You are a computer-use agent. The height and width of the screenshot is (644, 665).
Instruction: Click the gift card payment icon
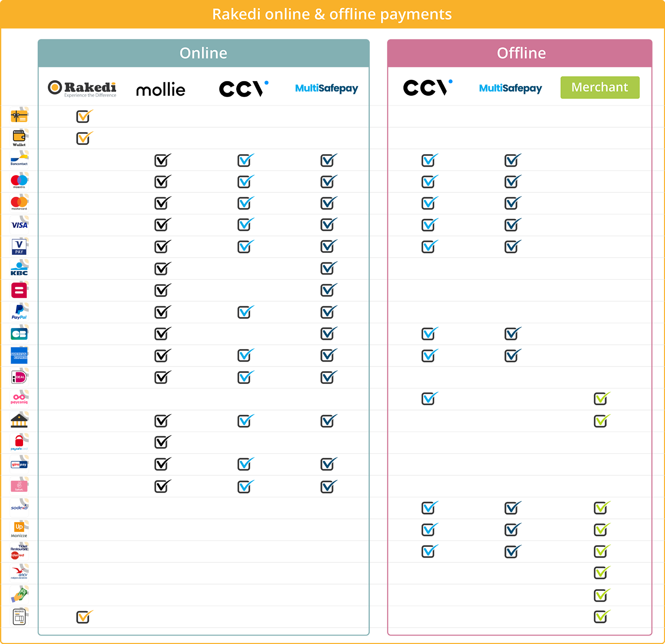pyautogui.click(x=19, y=116)
